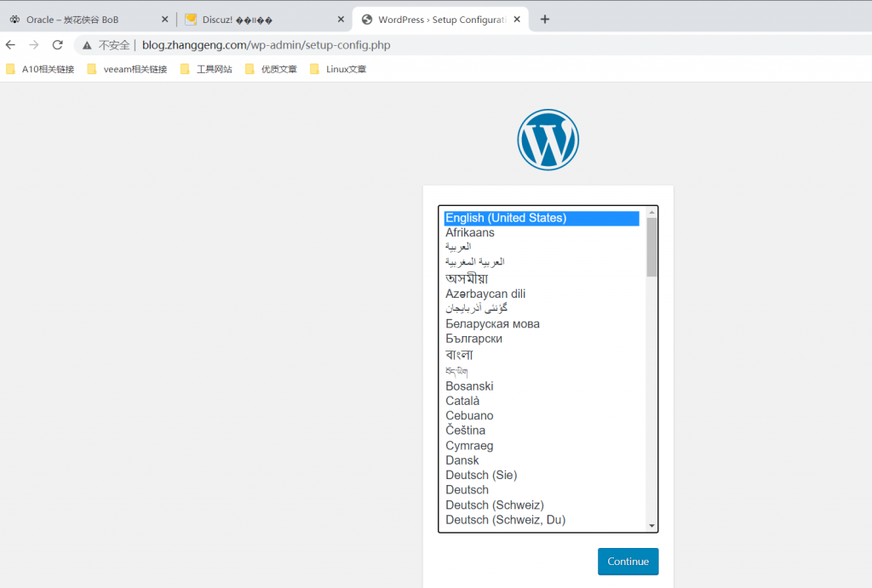Click the Continue button
872x588 pixels.
click(628, 562)
